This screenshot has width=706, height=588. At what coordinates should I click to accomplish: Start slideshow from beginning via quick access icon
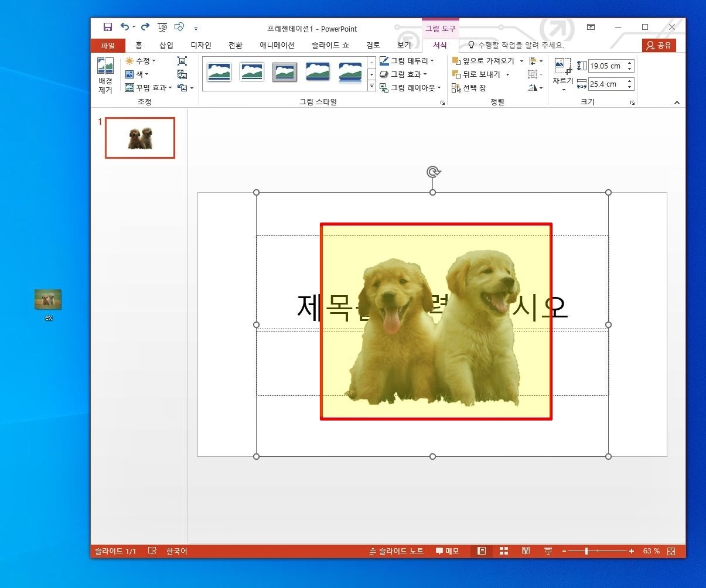pyautogui.click(x=163, y=27)
